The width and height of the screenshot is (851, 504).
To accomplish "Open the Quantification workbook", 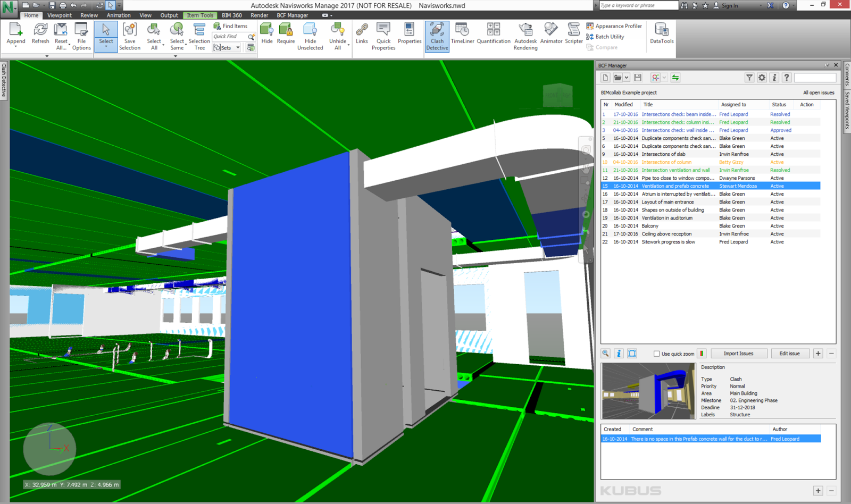I will 494,36.
